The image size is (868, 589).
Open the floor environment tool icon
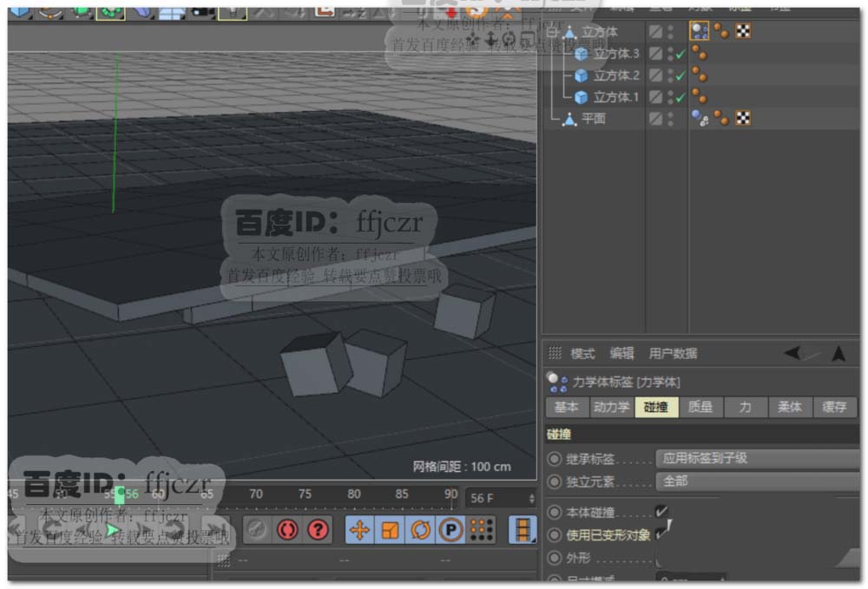172,13
